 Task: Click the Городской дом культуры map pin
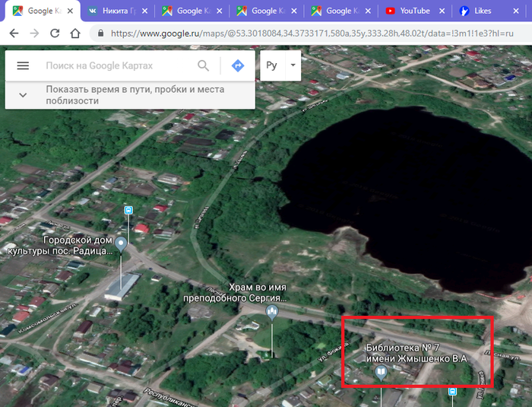pos(121,243)
